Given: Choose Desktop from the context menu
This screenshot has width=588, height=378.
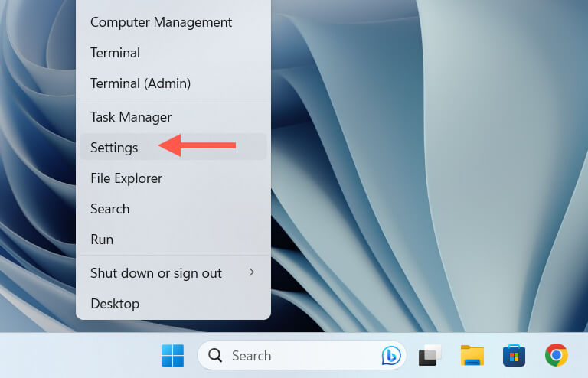Looking at the screenshot, I should point(173,304).
